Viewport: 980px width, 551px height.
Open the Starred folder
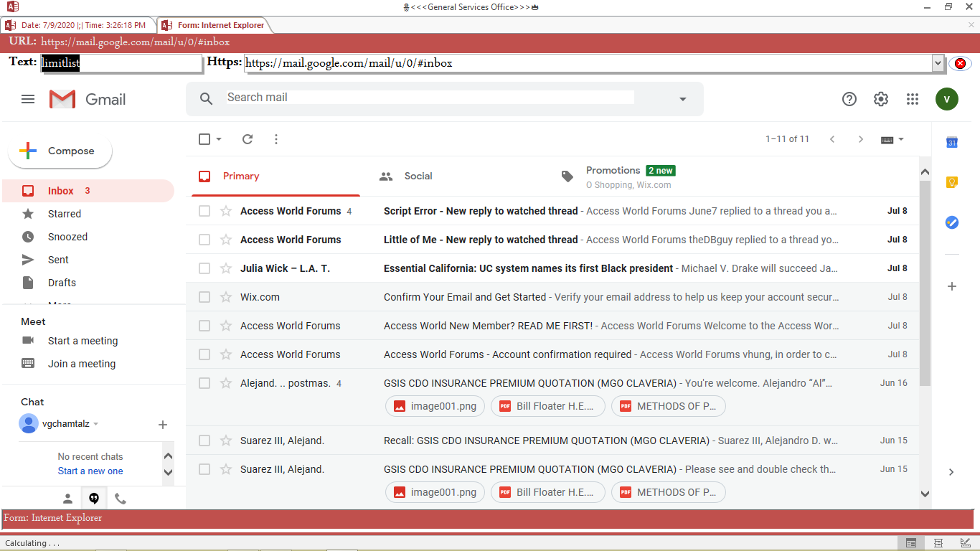[88, 214]
